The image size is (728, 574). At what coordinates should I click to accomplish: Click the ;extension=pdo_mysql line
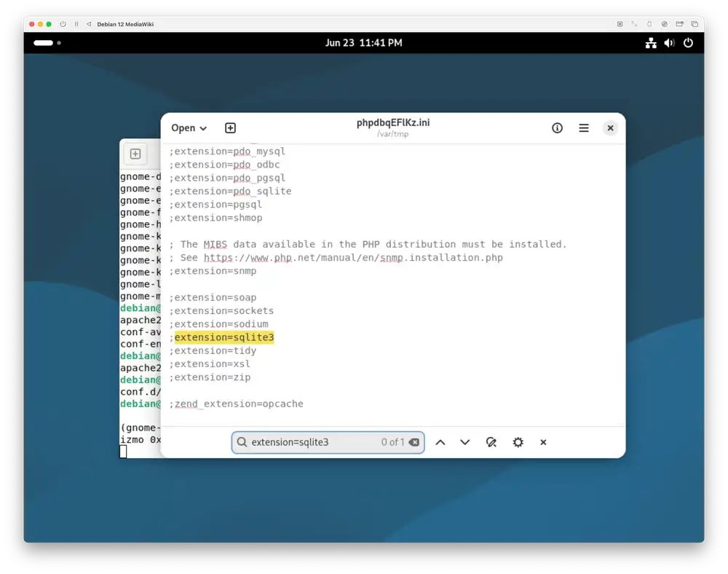click(x=227, y=152)
